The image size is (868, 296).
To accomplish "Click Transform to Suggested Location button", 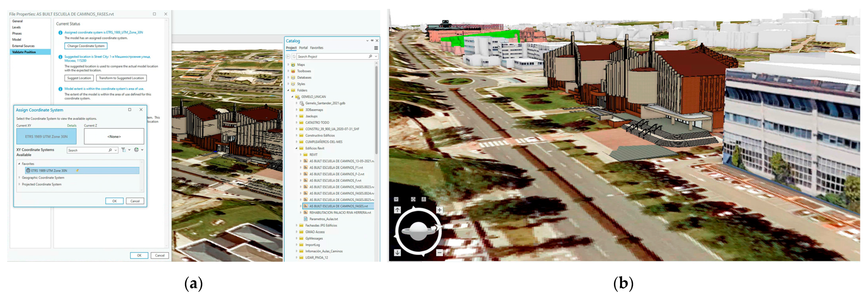I will tap(121, 78).
